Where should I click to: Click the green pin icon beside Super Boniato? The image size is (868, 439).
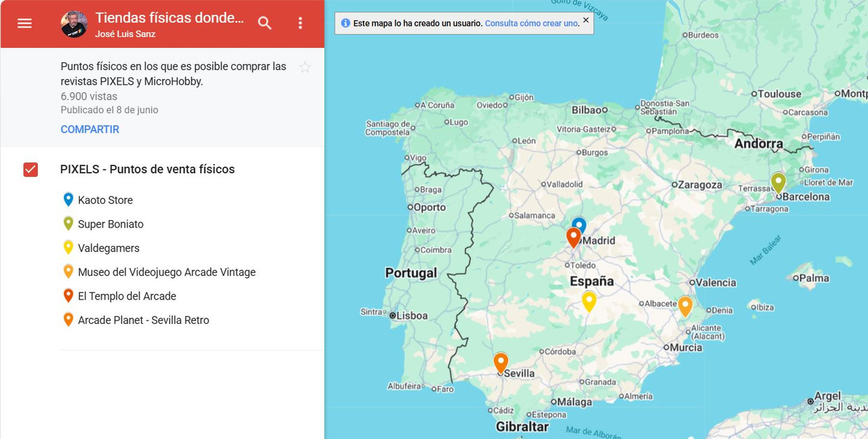coord(68,224)
